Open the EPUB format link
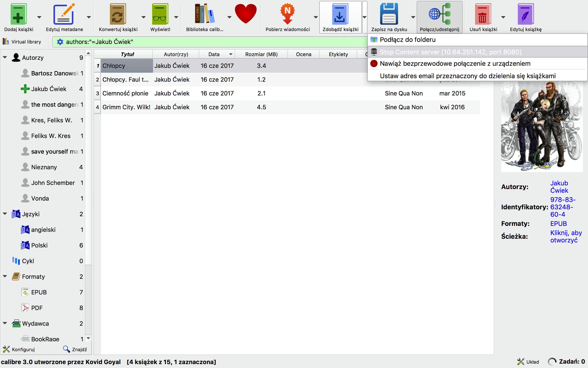This screenshot has height=368, width=588. point(558,224)
